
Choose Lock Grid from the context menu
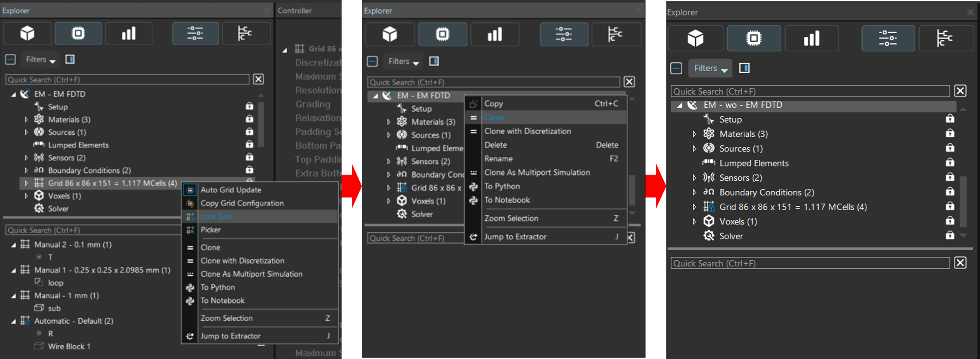(217, 216)
